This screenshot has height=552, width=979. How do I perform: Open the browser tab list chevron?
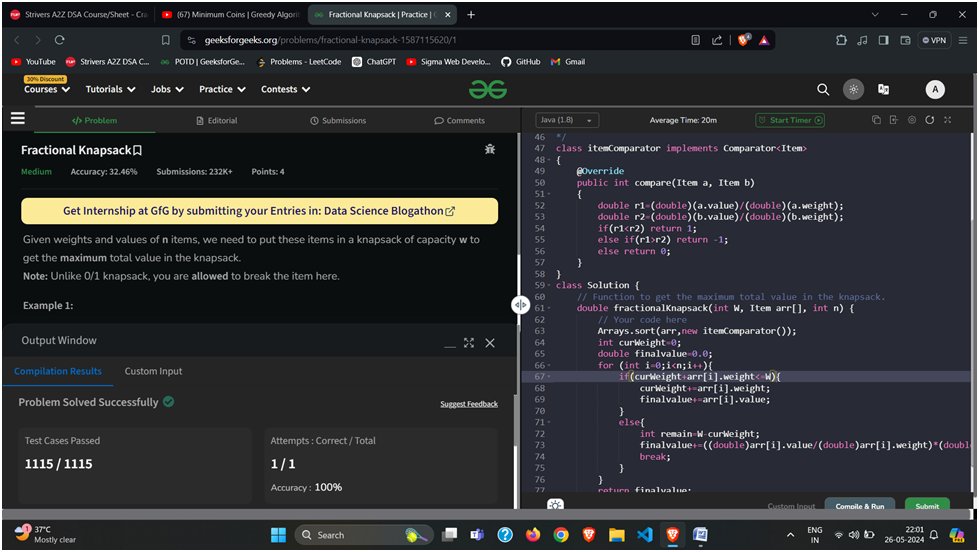tap(875, 14)
